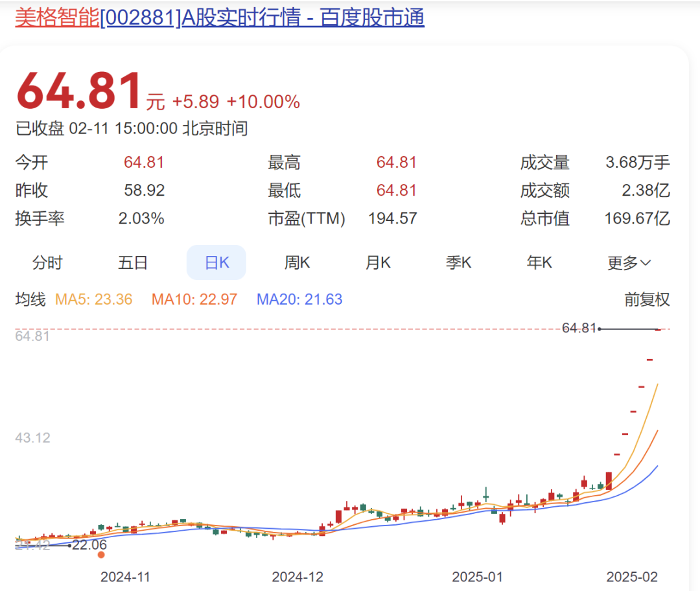Switch to the 周K chart tab
The height and width of the screenshot is (591, 700).
[297, 262]
